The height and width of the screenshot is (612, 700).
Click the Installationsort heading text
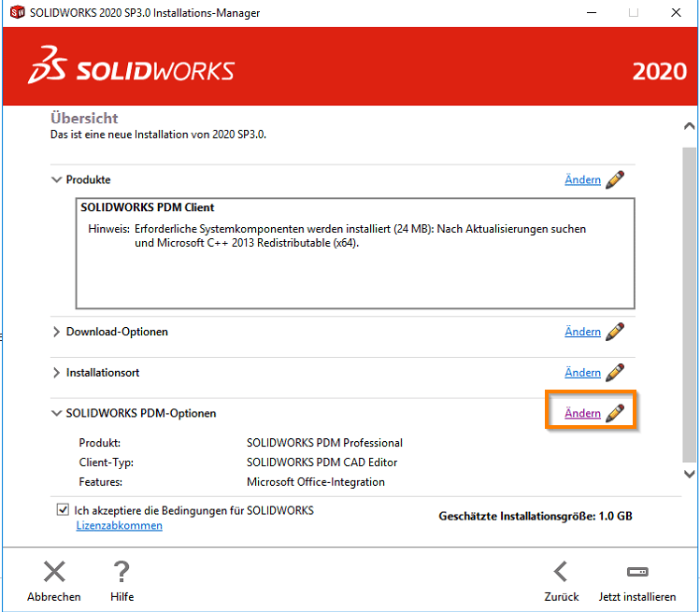coord(103,373)
